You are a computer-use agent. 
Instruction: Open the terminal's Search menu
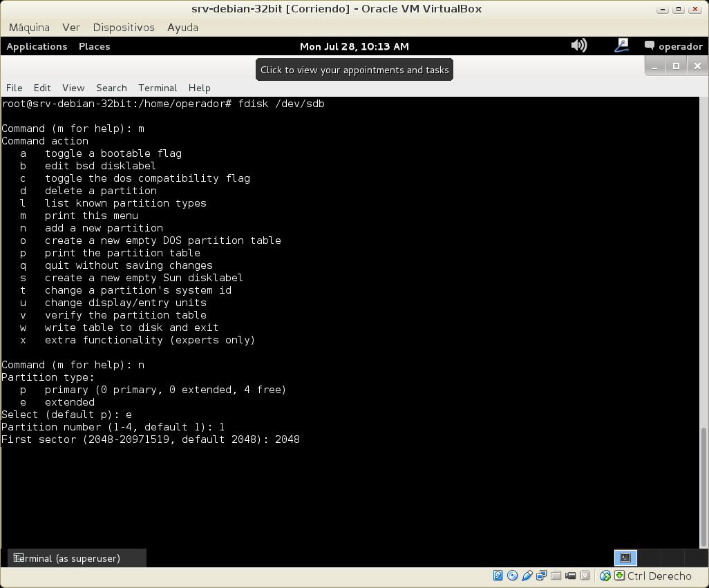coord(111,88)
